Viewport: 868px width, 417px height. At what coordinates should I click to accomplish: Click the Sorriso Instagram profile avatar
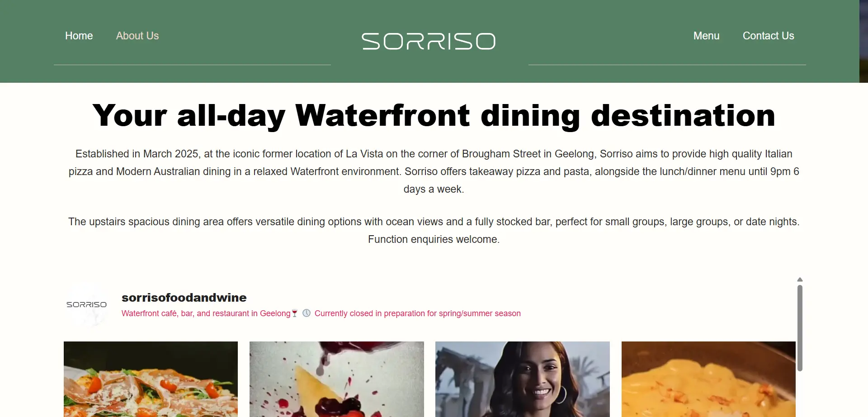[x=86, y=305]
